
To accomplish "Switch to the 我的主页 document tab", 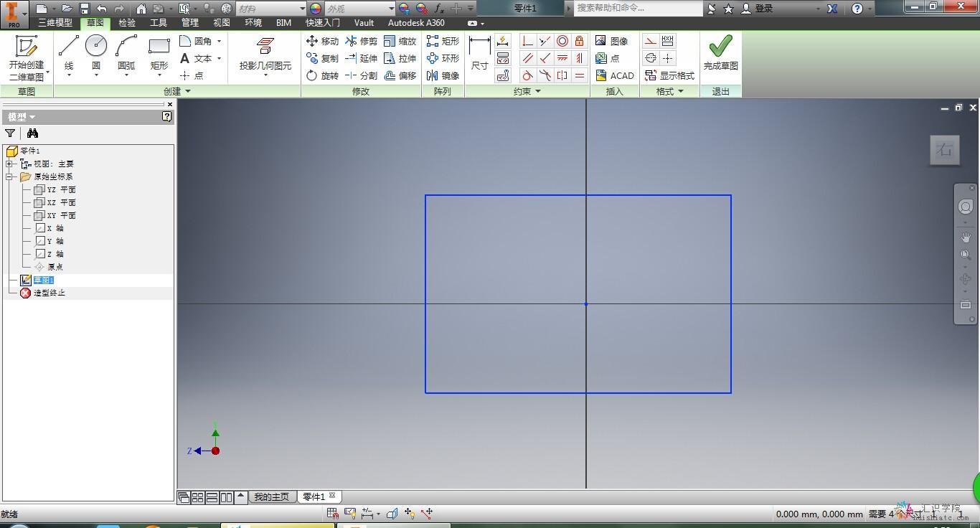I will coord(272,496).
